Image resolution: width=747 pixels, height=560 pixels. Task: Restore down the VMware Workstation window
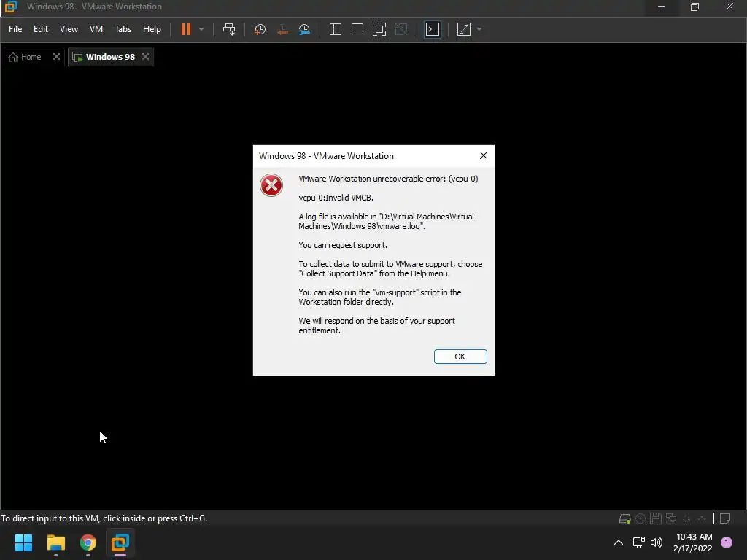pyautogui.click(x=694, y=7)
